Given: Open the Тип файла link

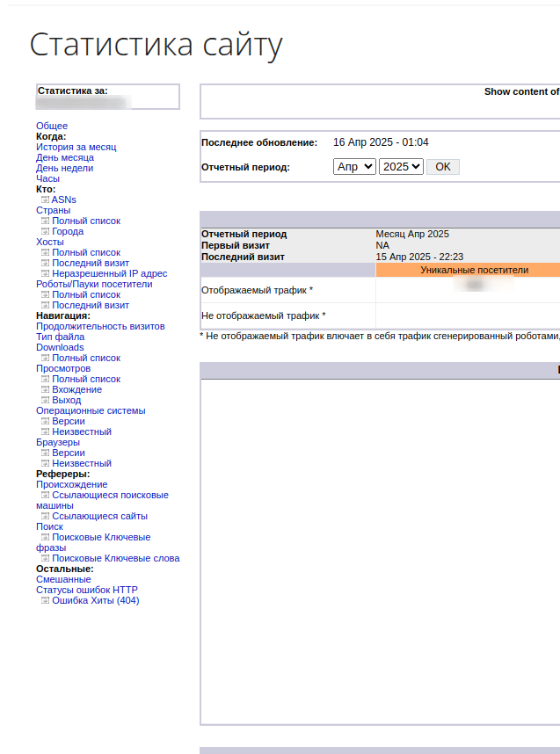Looking at the screenshot, I should (x=60, y=337).
